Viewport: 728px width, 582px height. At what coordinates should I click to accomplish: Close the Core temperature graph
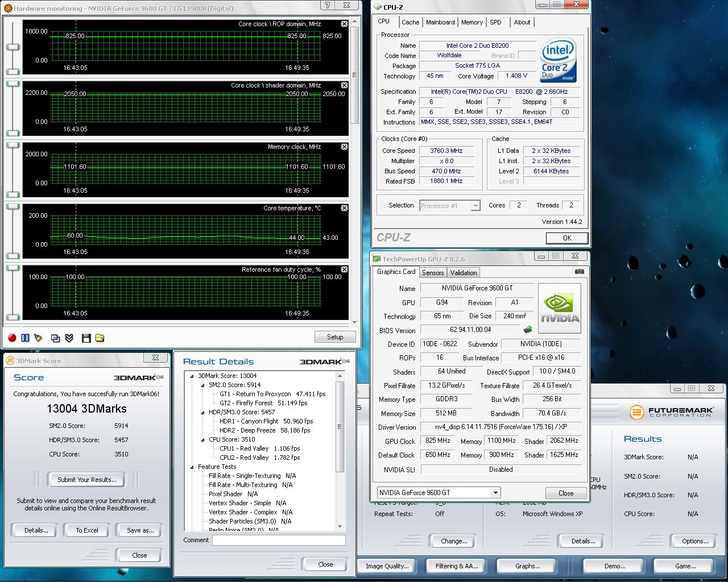(x=344, y=208)
